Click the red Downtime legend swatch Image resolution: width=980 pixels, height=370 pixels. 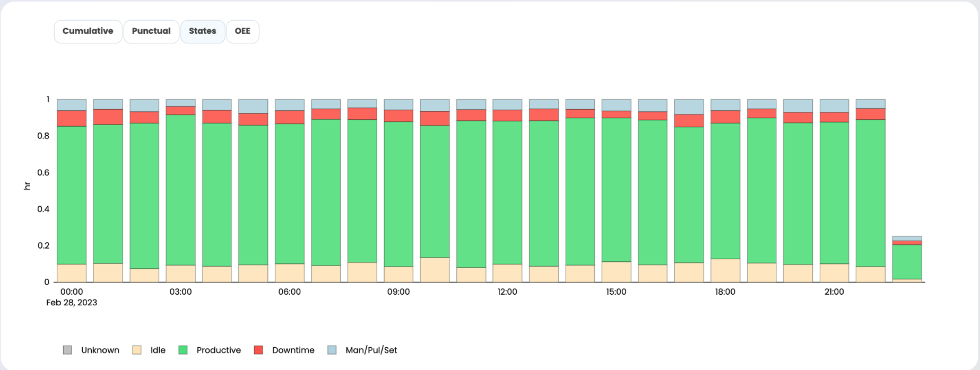click(258, 350)
